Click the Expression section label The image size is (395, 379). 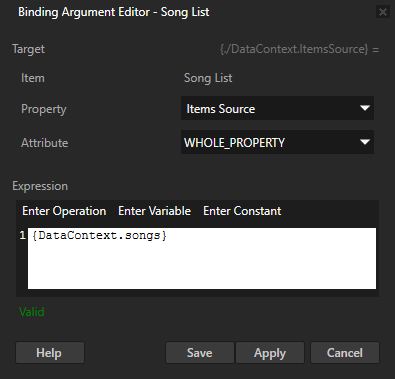[x=40, y=186]
